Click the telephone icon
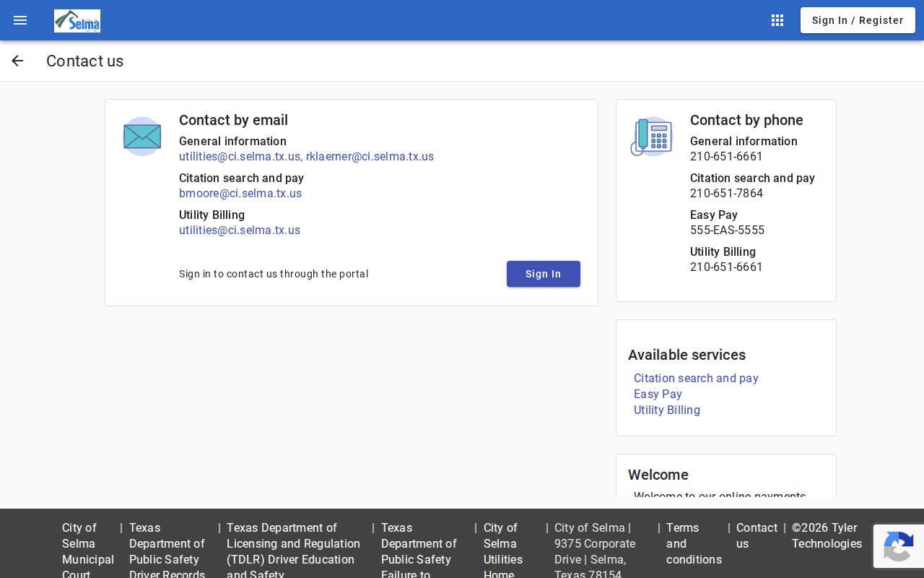The image size is (924, 578). pyautogui.click(x=652, y=137)
